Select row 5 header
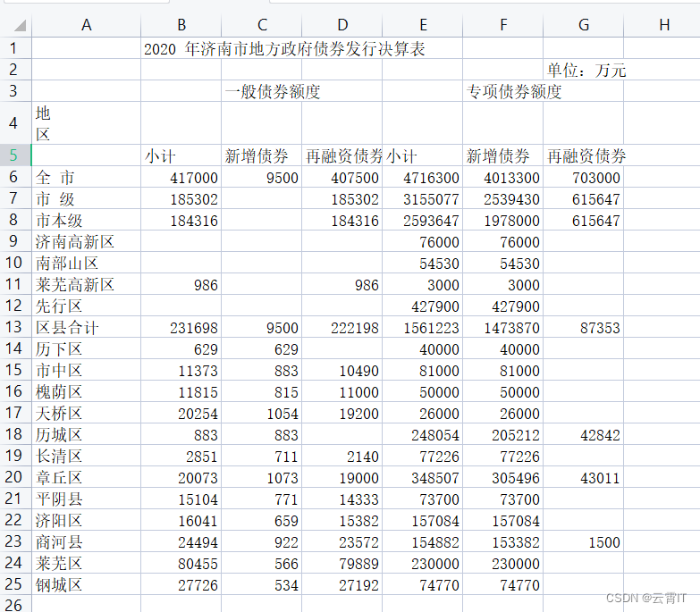Image resolution: width=700 pixels, height=612 pixels. click(x=13, y=155)
